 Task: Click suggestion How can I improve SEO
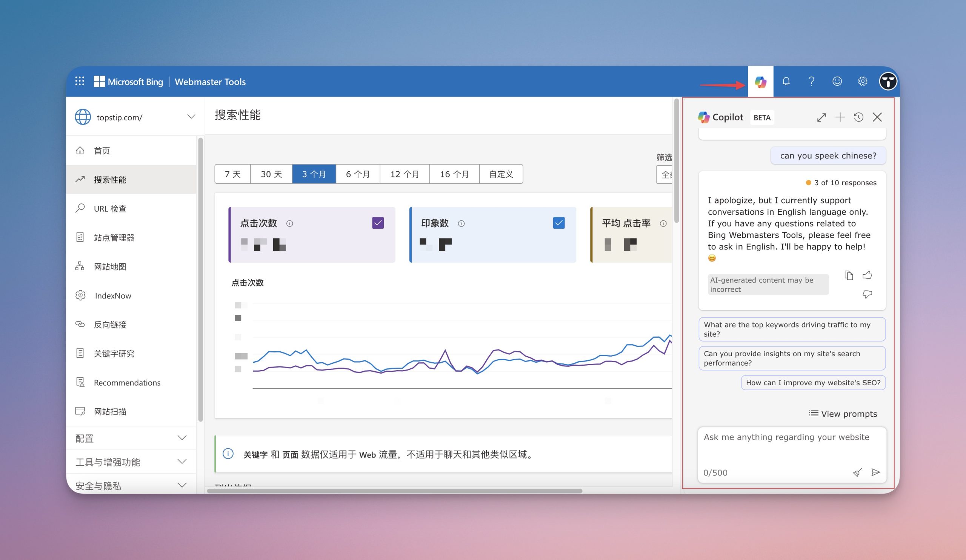(813, 383)
